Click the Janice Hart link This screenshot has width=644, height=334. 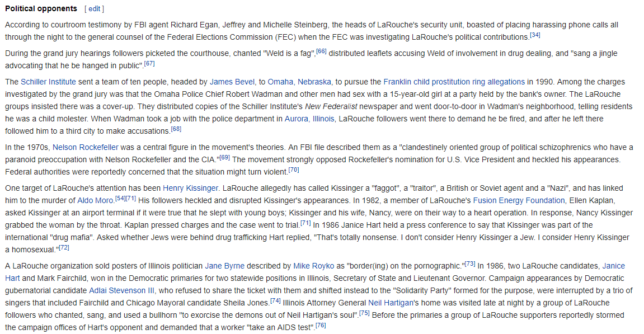(x=614, y=266)
